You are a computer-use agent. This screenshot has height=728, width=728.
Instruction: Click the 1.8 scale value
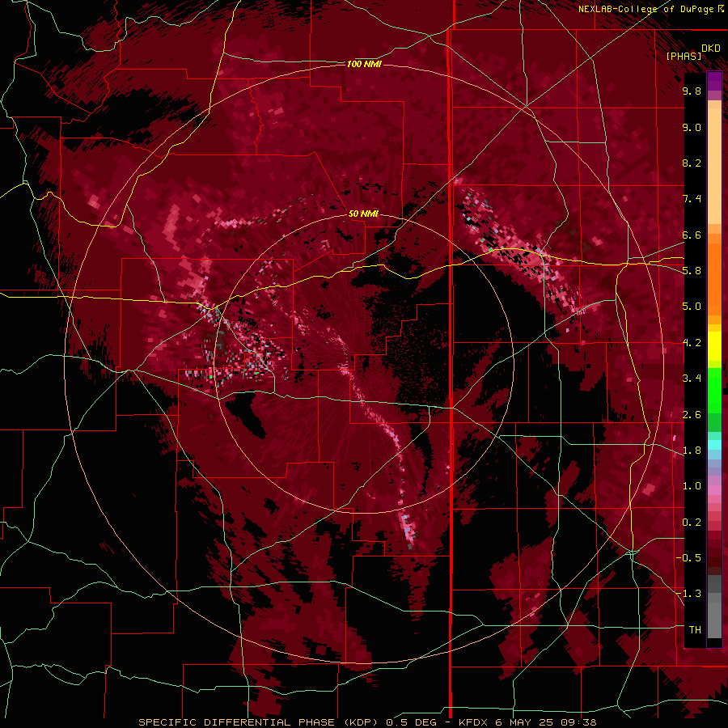(692, 451)
